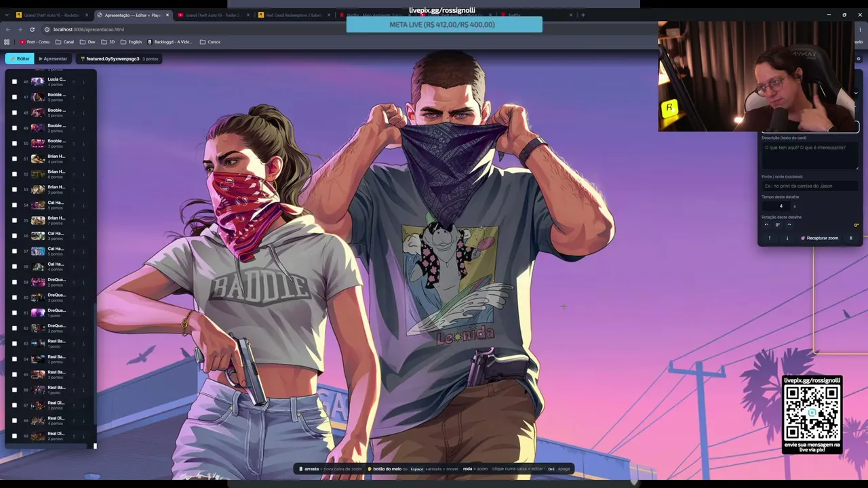Switch to the Grand Theft Auto VI – Rockstar tab
The image size is (868, 488).
click(x=52, y=15)
